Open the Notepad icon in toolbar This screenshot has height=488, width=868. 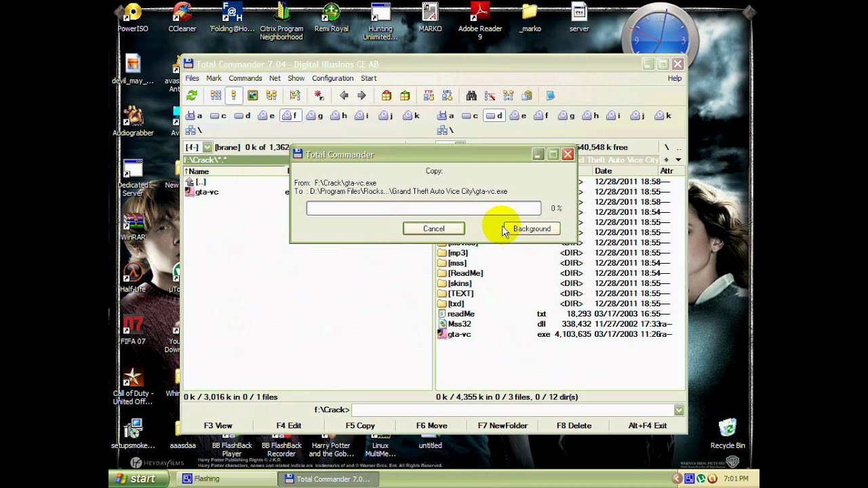point(551,96)
